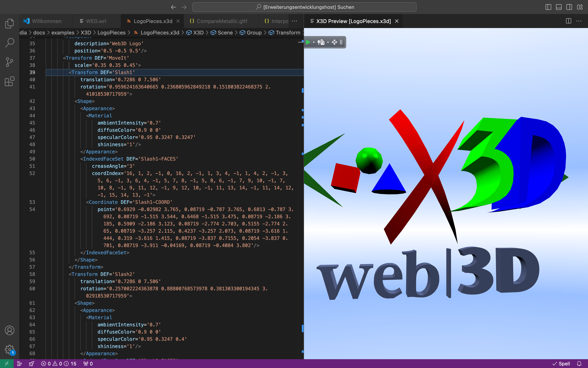The image size is (588, 368).
Task: Open the viewpoints tree-and-building icon in preview
Action: pyautogui.click(x=321, y=42)
